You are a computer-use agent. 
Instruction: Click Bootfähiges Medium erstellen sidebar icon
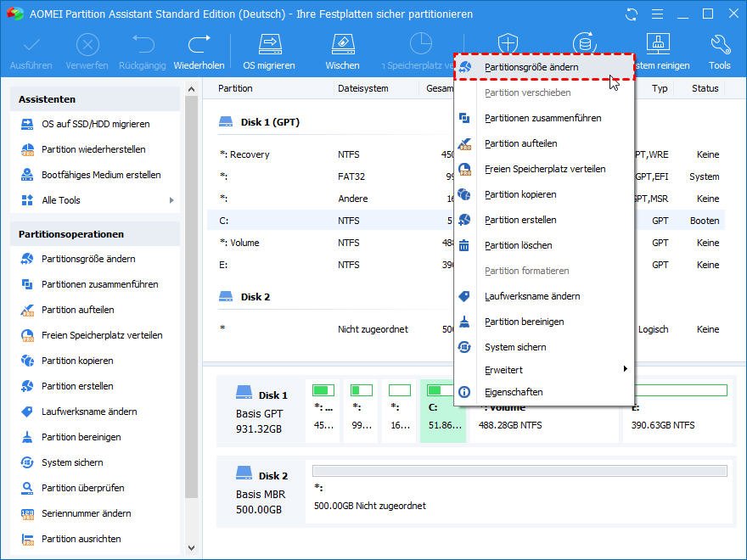27,175
